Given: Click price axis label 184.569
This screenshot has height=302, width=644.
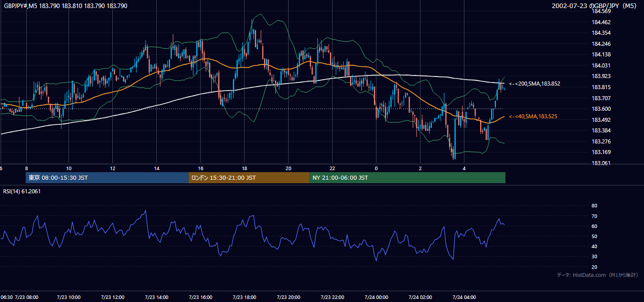Looking at the screenshot, I should pos(601,11).
